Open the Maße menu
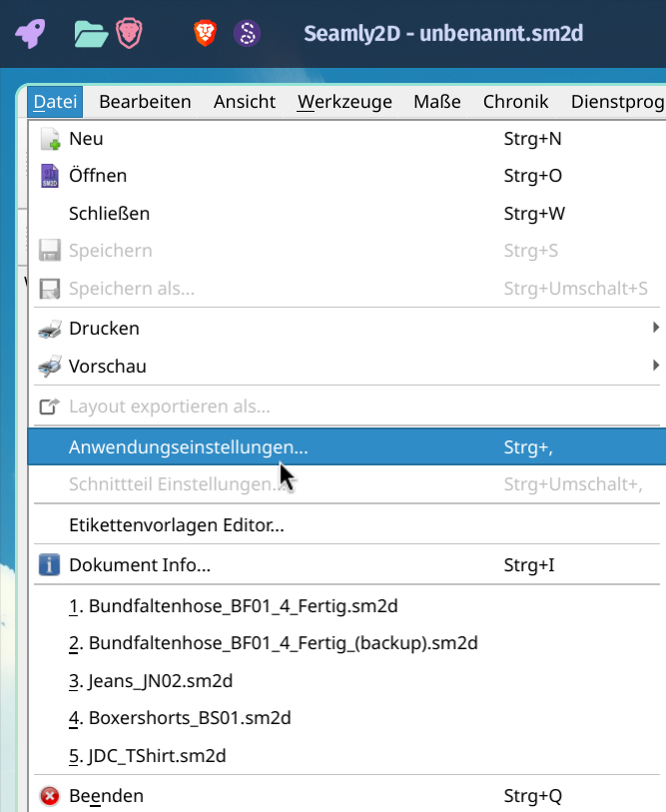666x812 pixels. [437, 101]
